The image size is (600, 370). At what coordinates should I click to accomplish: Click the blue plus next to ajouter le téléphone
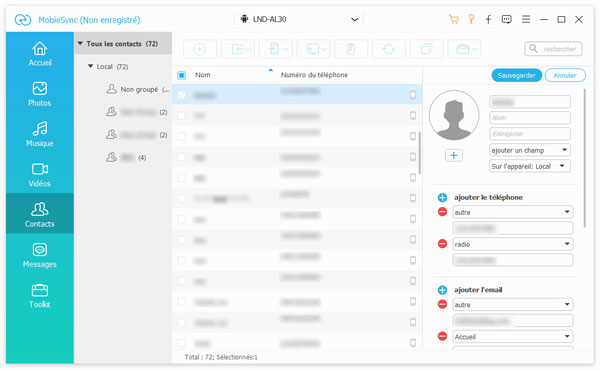[442, 197]
